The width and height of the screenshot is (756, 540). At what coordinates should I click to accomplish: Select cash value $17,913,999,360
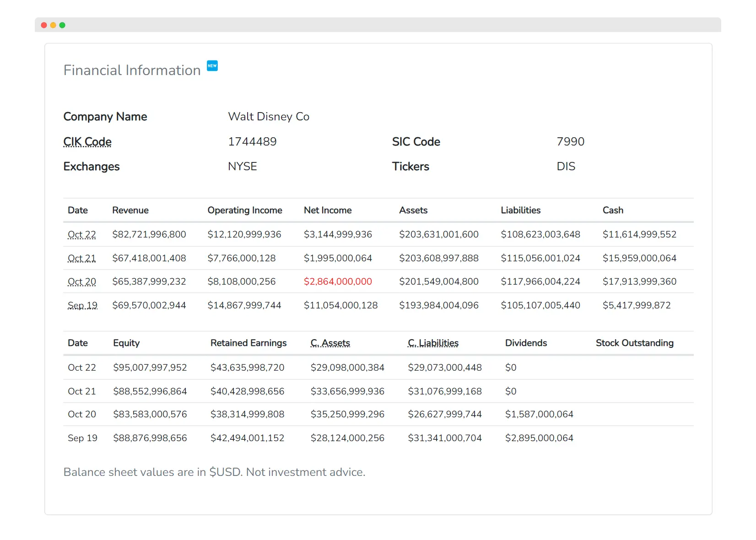click(639, 281)
